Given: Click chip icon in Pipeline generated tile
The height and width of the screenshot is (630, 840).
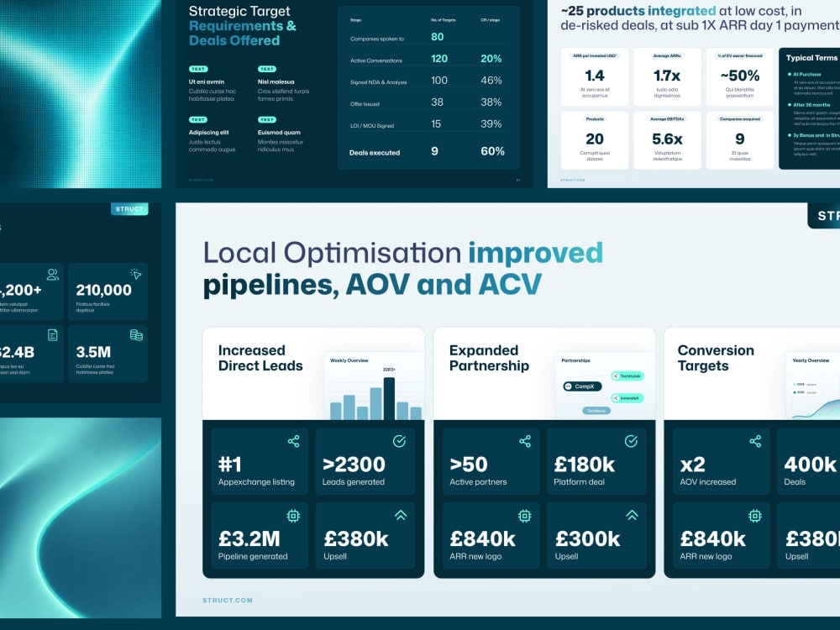Looking at the screenshot, I should (x=293, y=516).
